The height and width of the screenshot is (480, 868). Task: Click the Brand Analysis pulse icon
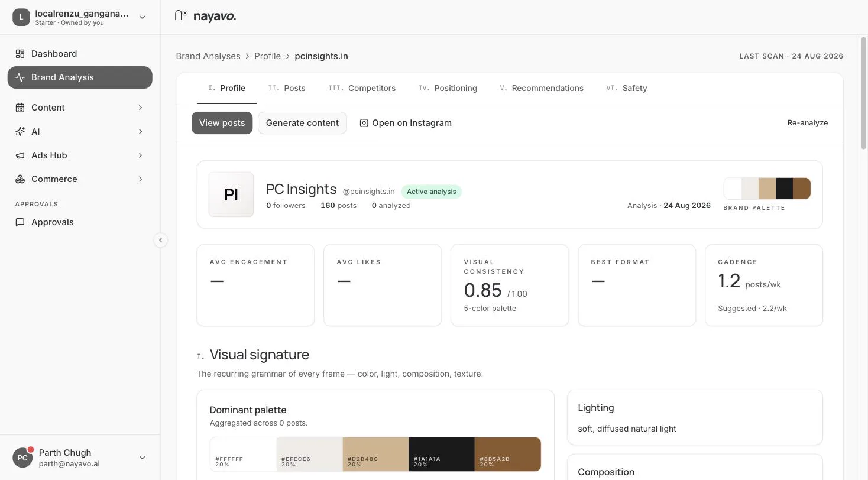(20, 77)
